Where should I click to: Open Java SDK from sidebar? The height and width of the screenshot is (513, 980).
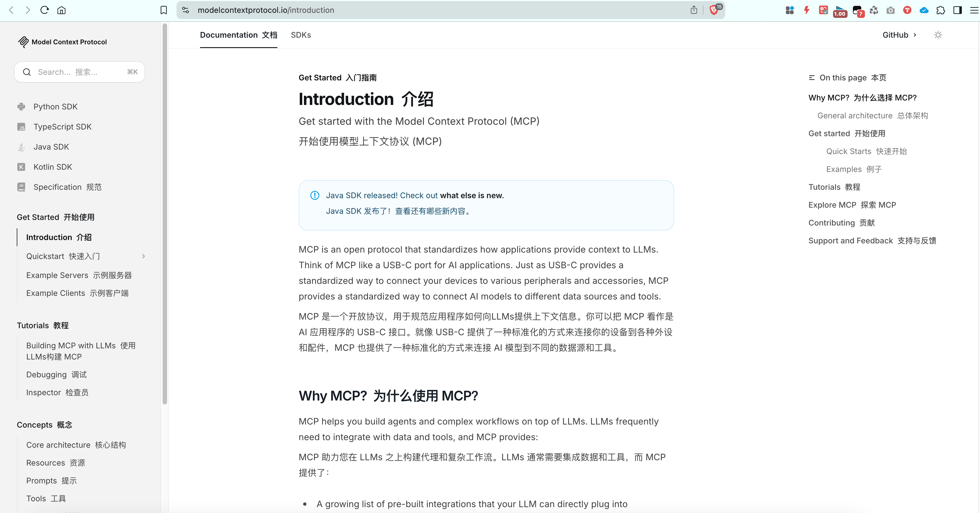pos(51,147)
